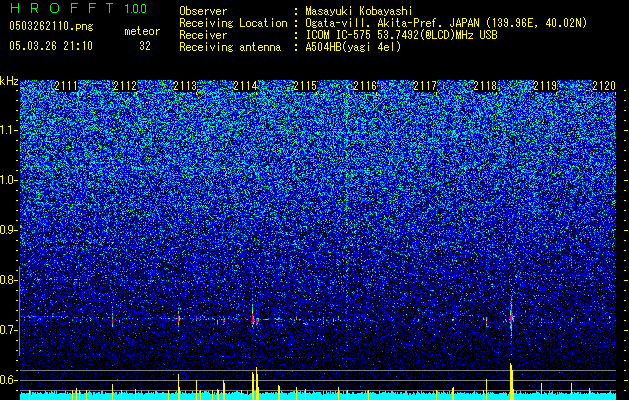Image resolution: width=629 pixels, height=400 pixels.
Task: Select the filename 0503262110.png
Action: pos(51,27)
